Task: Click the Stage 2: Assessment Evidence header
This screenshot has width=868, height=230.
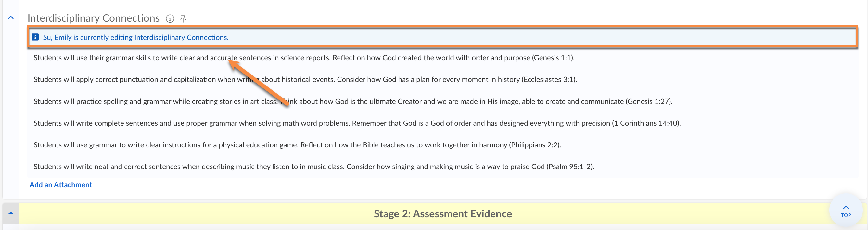Action: click(x=442, y=213)
